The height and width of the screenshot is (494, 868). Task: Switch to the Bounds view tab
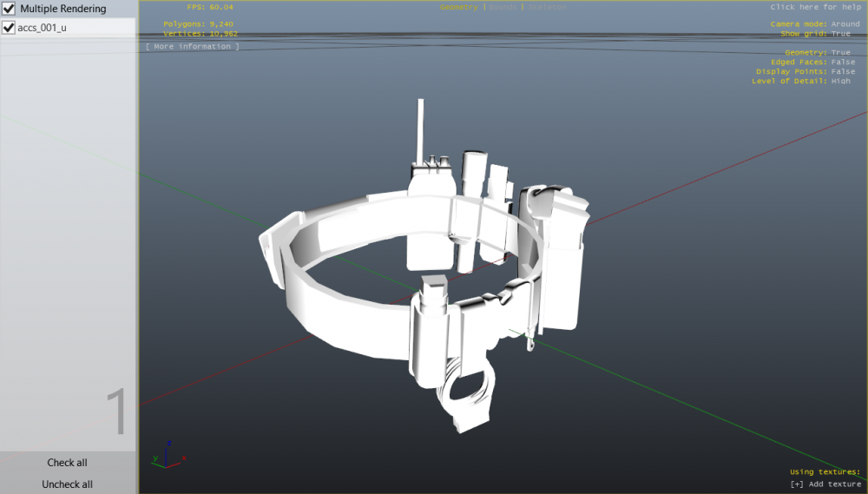click(x=503, y=7)
